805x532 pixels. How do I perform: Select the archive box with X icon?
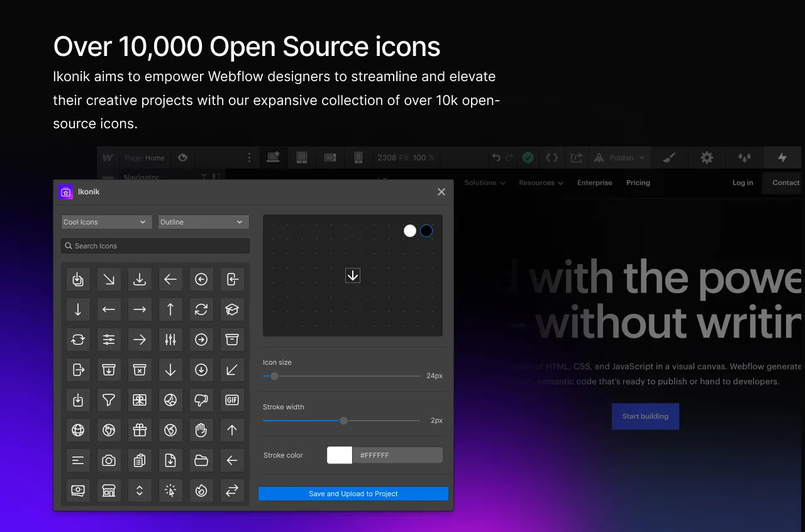coord(140,370)
